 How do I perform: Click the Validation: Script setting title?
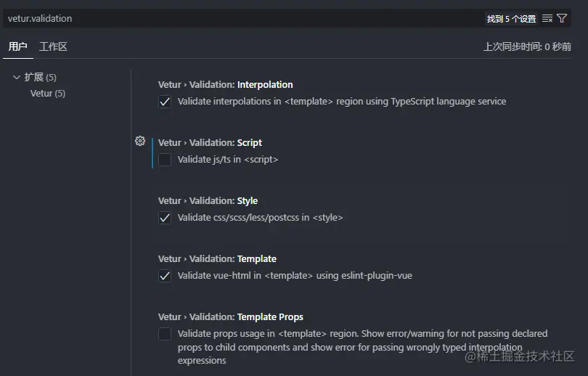point(210,143)
